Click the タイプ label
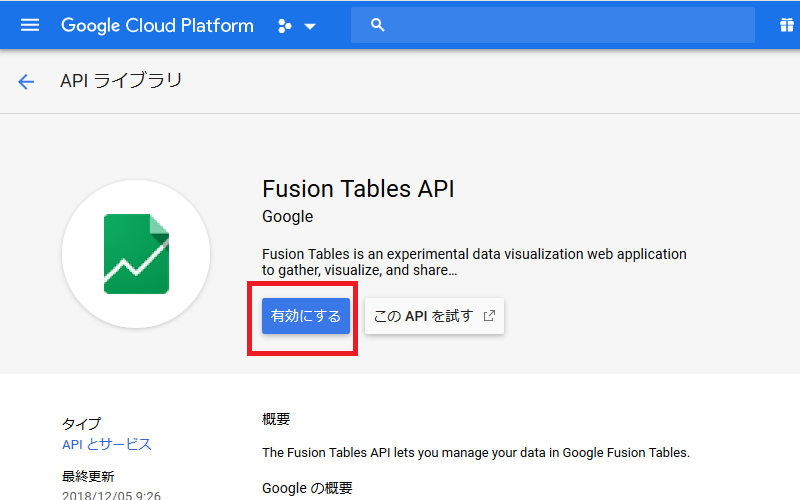800x500 pixels. (82, 423)
